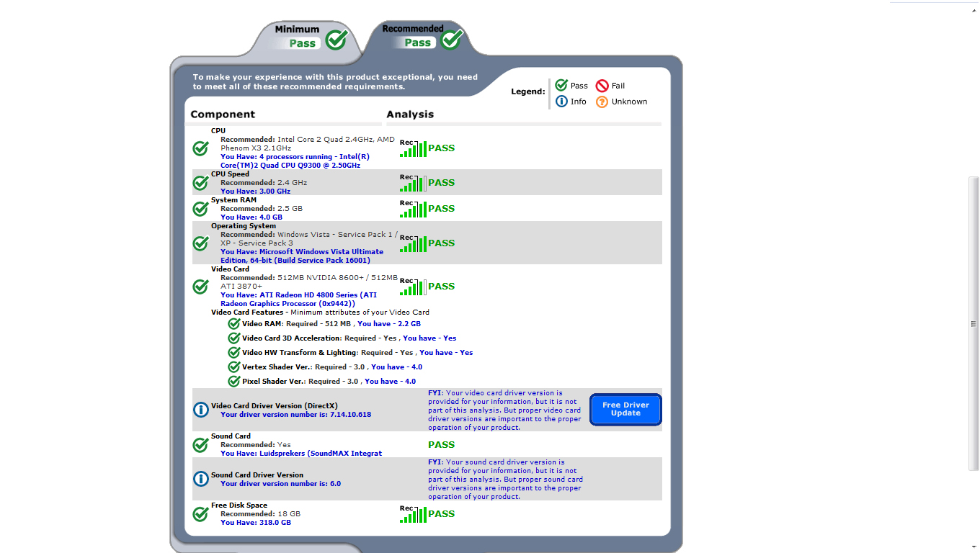Screen dimensions: 980x553
Task: Click the 'You Have: 4.0 GB' text
Action: click(251, 217)
